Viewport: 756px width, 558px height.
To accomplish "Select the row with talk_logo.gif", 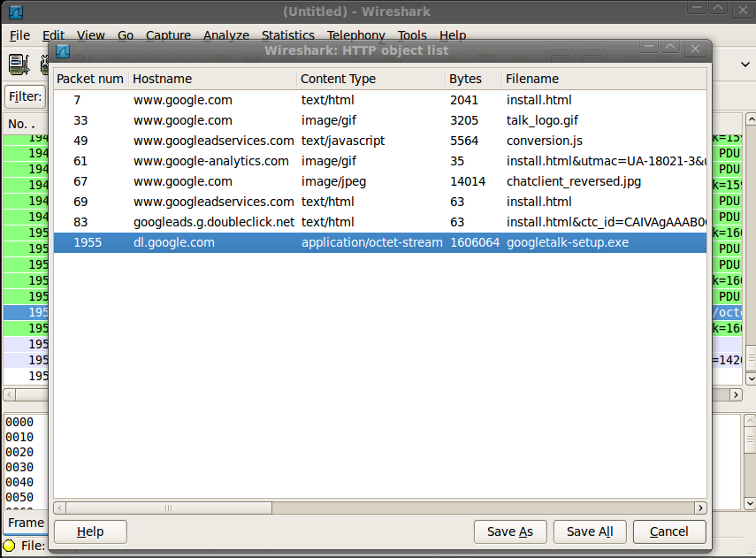I will click(380, 120).
